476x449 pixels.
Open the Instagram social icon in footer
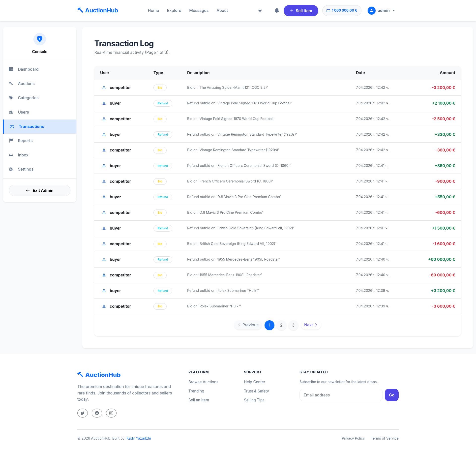pyautogui.click(x=111, y=413)
